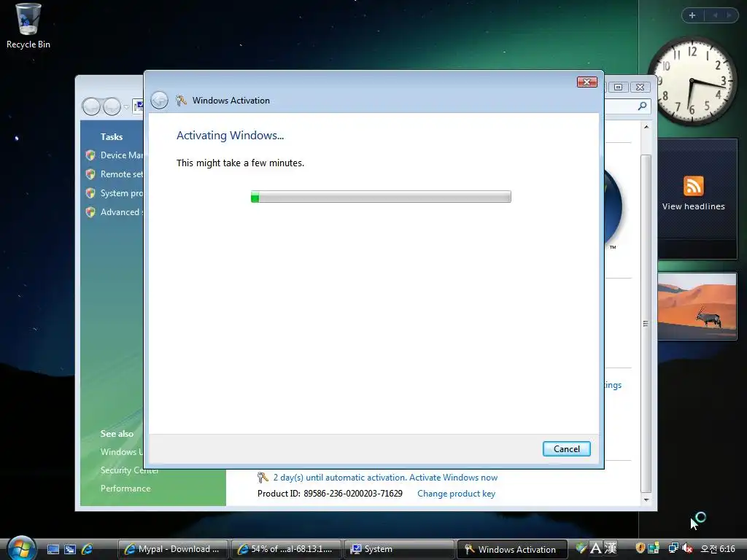This screenshot has width=747, height=560.
Task: Open Windows Update link under See also
Action: (x=122, y=452)
